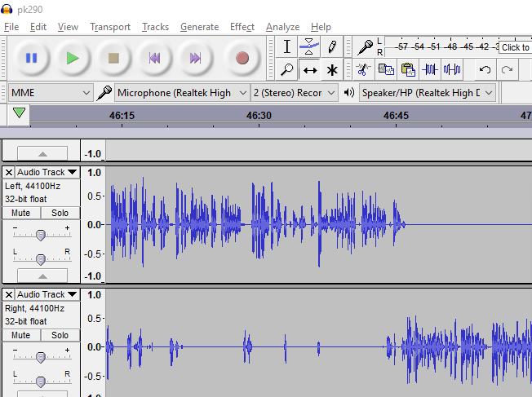Solo the Left 44100Hz audio track
The width and height of the screenshot is (532, 397).
pyautogui.click(x=60, y=213)
